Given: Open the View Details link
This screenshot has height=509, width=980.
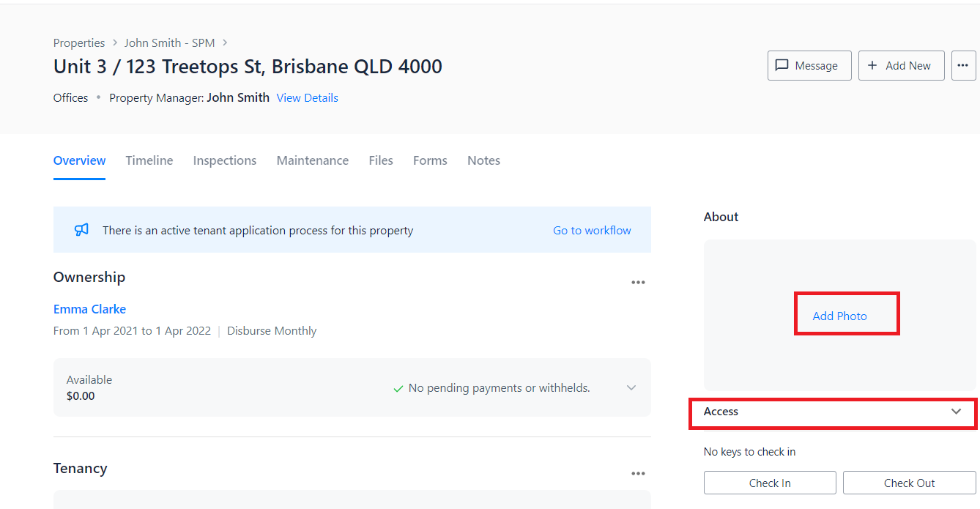Looking at the screenshot, I should tap(307, 97).
